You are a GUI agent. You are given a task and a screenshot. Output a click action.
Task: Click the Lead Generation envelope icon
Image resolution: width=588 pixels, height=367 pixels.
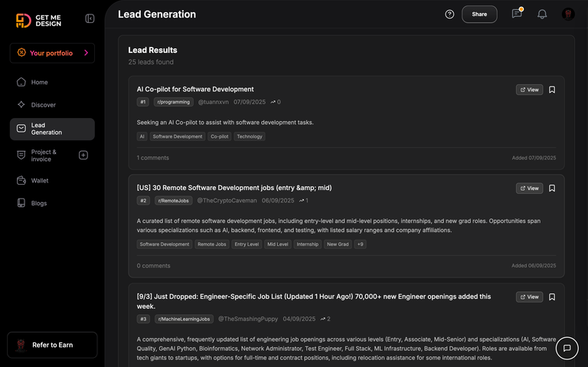pyautogui.click(x=21, y=129)
